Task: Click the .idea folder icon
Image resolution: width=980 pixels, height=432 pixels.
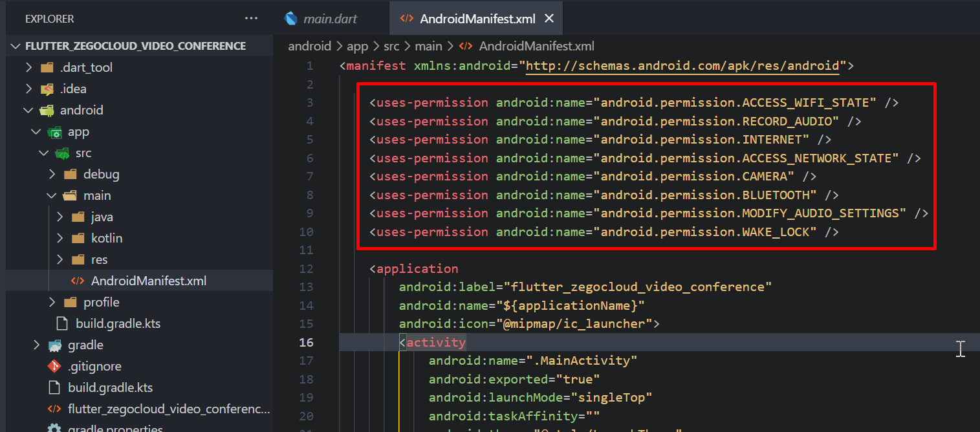Action: pyautogui.click(x=47, y=89)
